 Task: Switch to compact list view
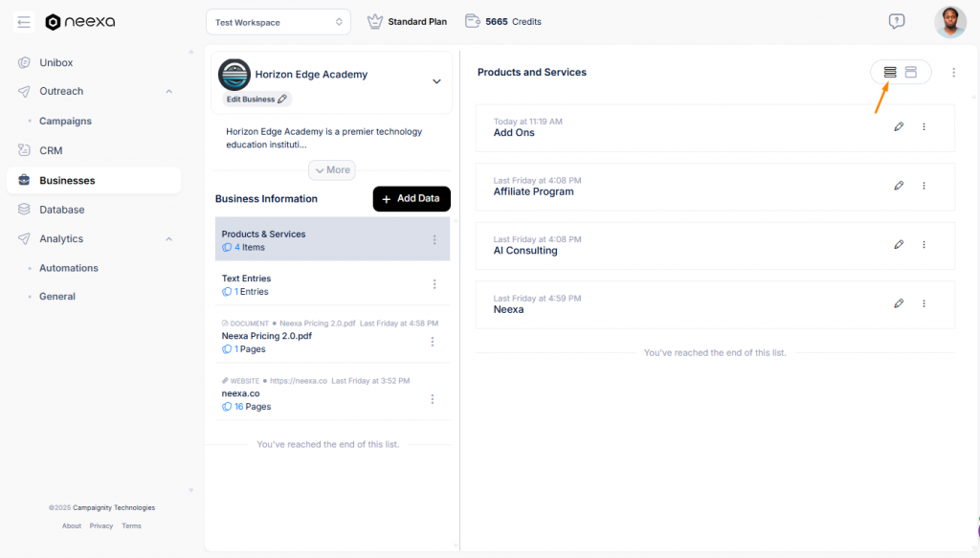[889, 72]
